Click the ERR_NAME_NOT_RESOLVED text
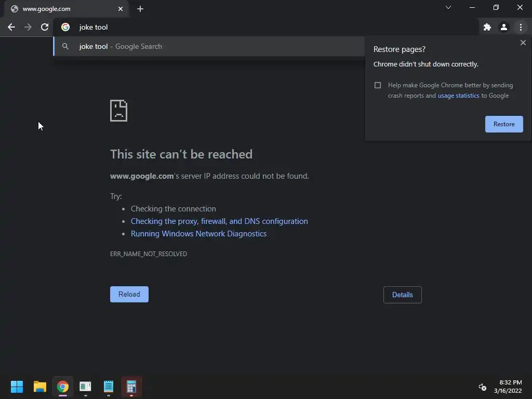 coord(149,254)
